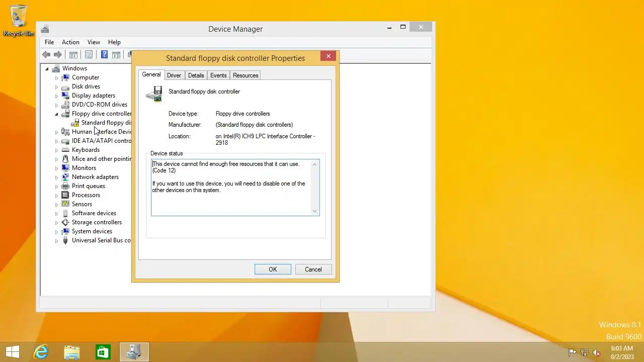The image size is (644, 362).
Task: Click the Windows root computer icon in tree
Action: click(56, 68)
